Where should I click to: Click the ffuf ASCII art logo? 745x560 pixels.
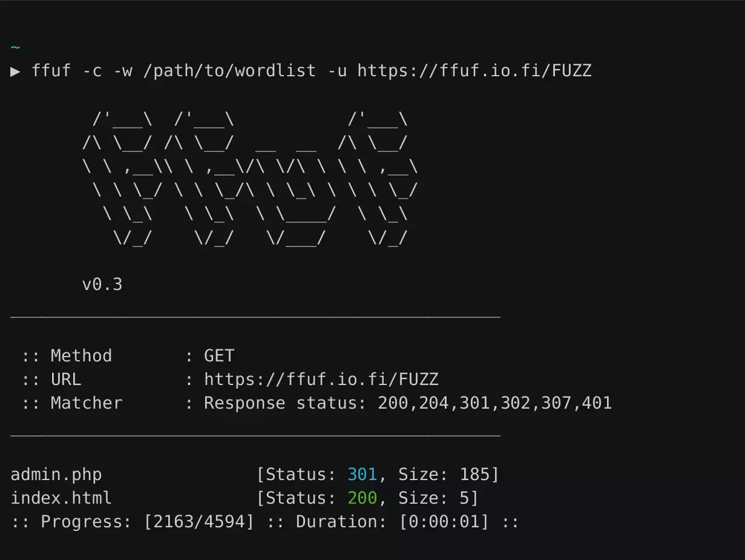coord(250,179)
